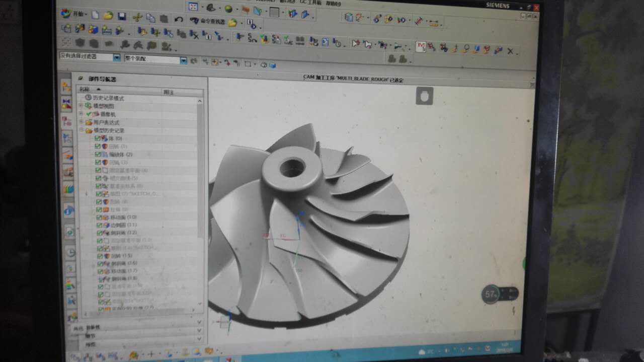Viewport: 644px width, 362px height.
Task: Expand the 模型视图 tree node
Action: 81,106
